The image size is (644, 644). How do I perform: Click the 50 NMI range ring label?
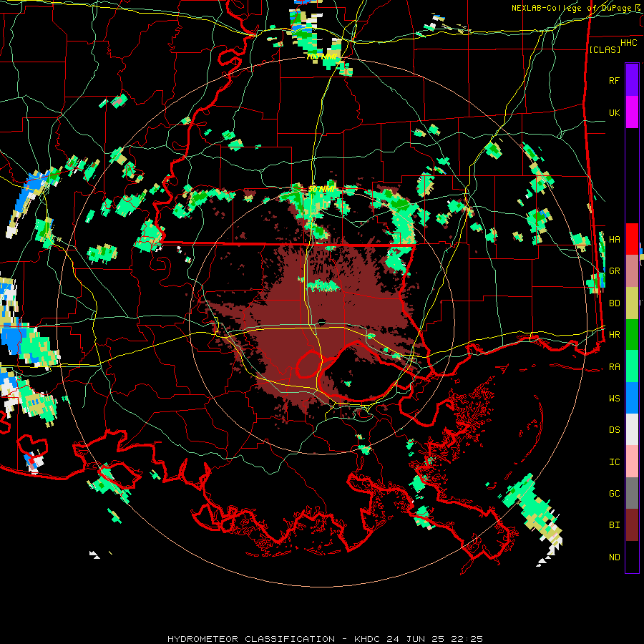321,189
